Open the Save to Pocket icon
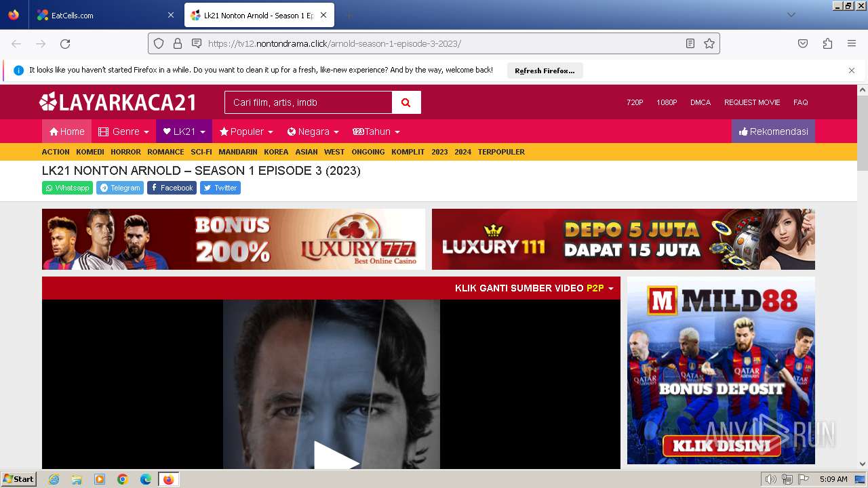This screenshot has height=488, width=868. click(803, 43)
